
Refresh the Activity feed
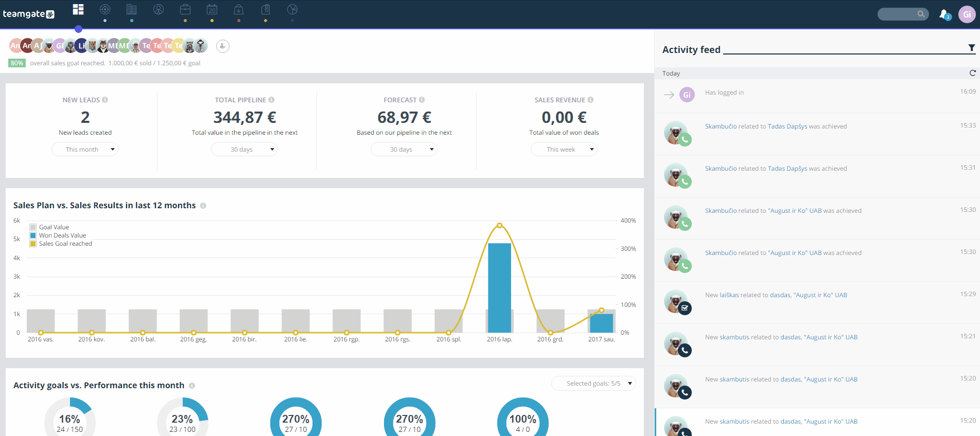point(972,73)
